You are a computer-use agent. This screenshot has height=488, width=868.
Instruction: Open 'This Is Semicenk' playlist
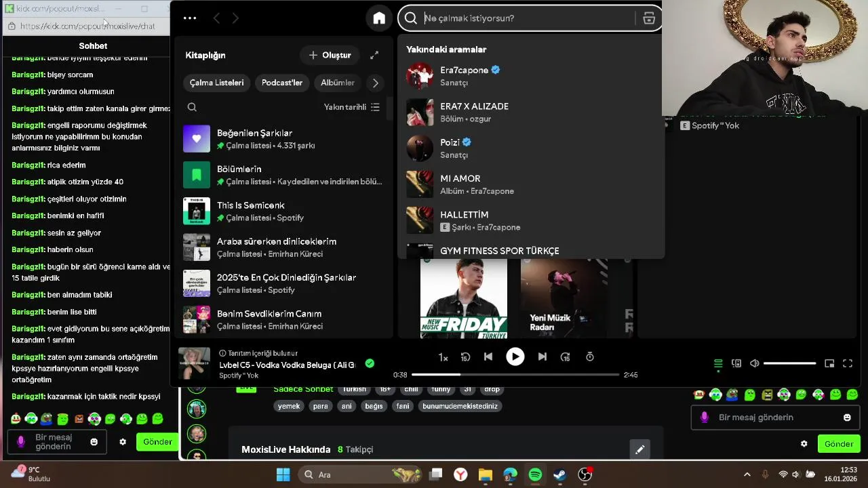pos(282,211)
